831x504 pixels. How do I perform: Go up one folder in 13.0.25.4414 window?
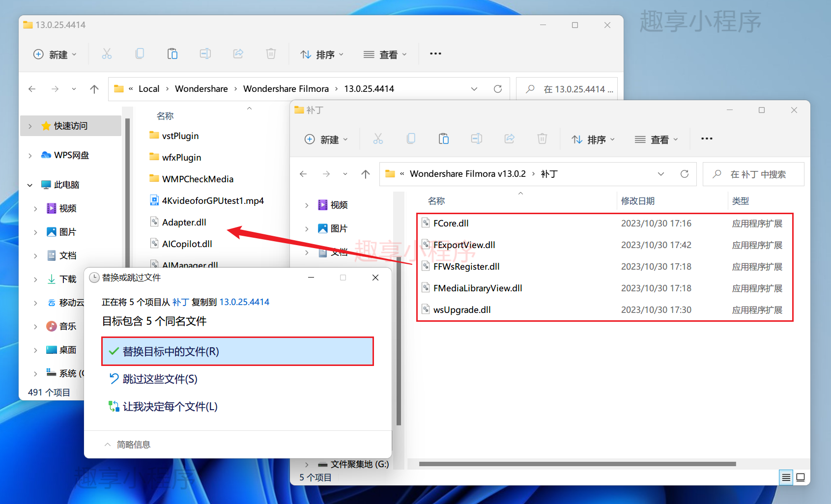[94, 89]
